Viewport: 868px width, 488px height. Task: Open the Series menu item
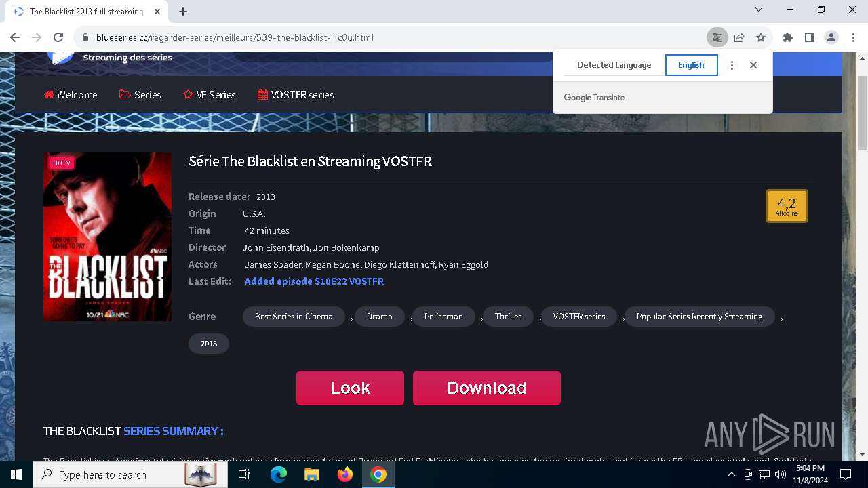click(x=140, y=95)
